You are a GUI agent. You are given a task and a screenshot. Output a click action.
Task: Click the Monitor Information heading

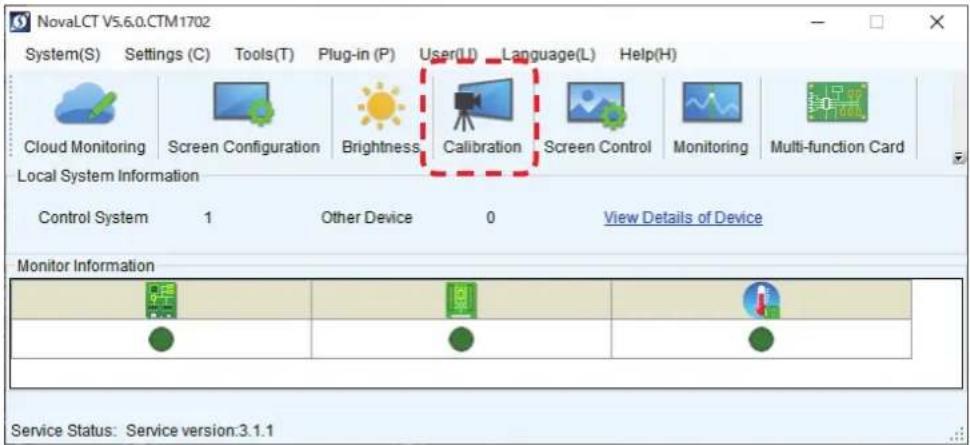click(x=85, y=266)
